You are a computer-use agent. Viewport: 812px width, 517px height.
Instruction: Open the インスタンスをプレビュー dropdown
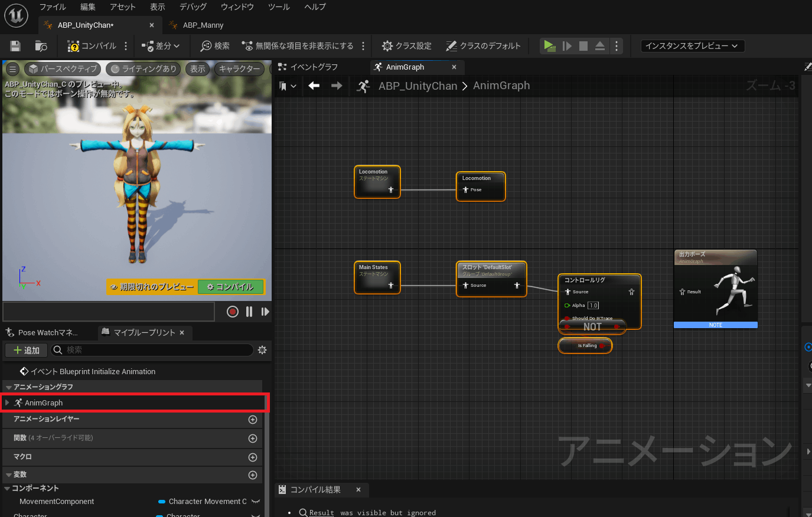point(692,46)
